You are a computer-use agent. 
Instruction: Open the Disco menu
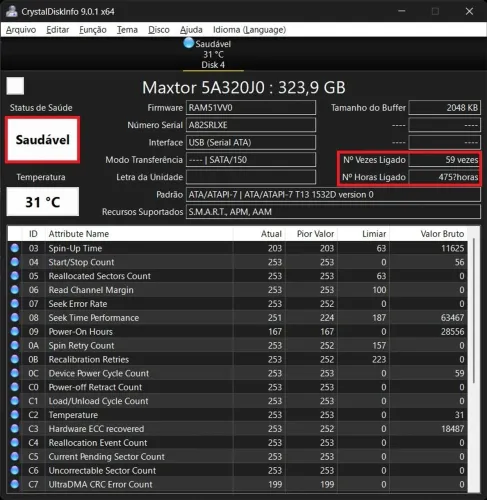(159, 30)
